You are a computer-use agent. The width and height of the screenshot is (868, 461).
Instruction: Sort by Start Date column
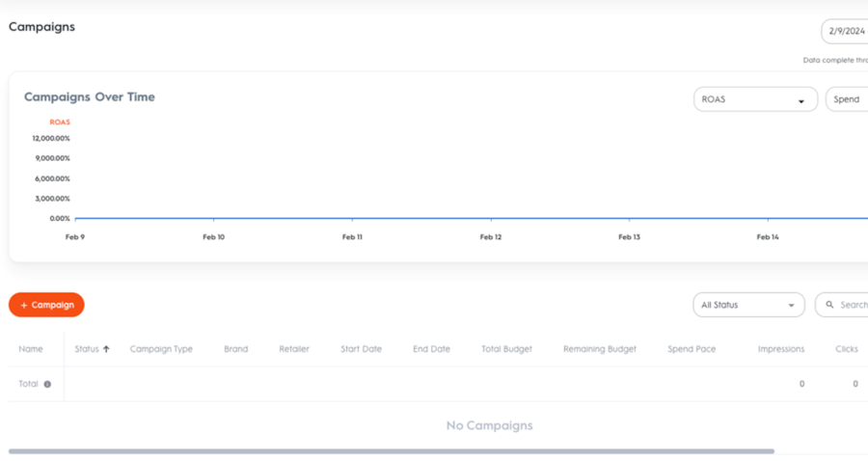click(x=361, y=349)
